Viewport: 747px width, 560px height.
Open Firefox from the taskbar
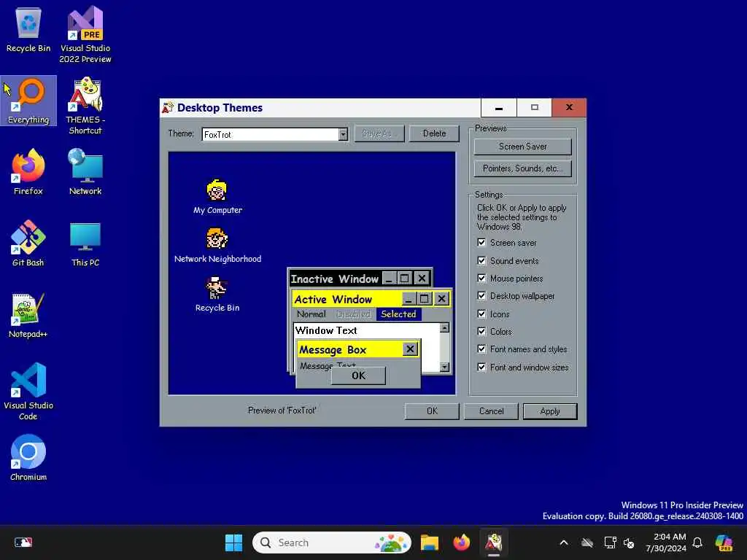point(461,542)
